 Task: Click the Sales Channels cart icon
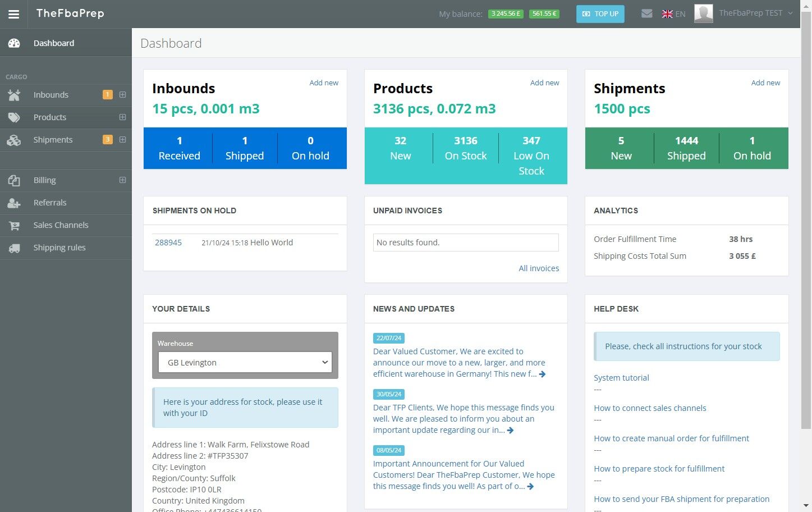14,225
